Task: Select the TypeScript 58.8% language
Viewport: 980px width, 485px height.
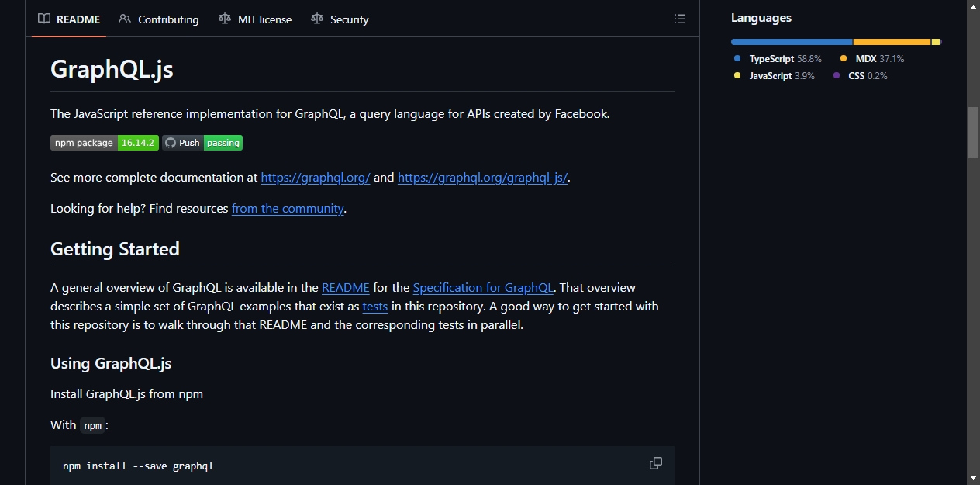Action: 778,59
